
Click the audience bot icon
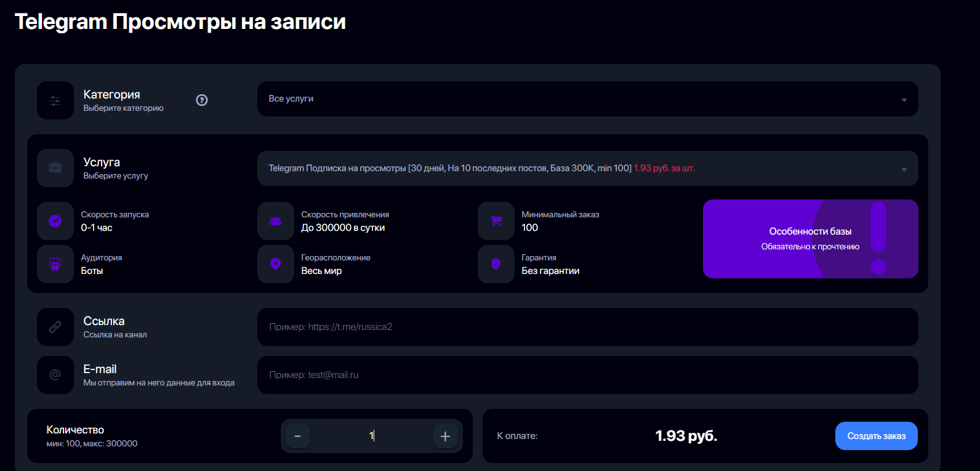(55, 264)
